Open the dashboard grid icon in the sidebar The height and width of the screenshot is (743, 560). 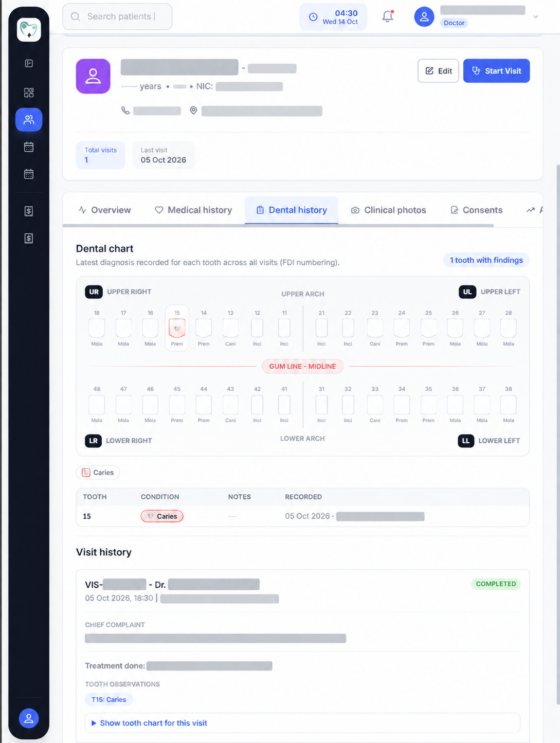pyautogui.click(x=29, y=93)
